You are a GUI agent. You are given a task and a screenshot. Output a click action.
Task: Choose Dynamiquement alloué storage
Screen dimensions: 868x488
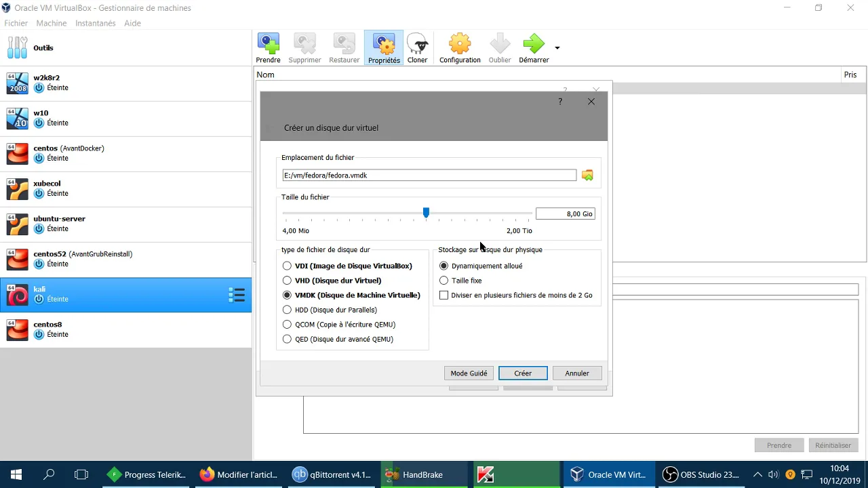pyautogui.click(x=481, y=266)
